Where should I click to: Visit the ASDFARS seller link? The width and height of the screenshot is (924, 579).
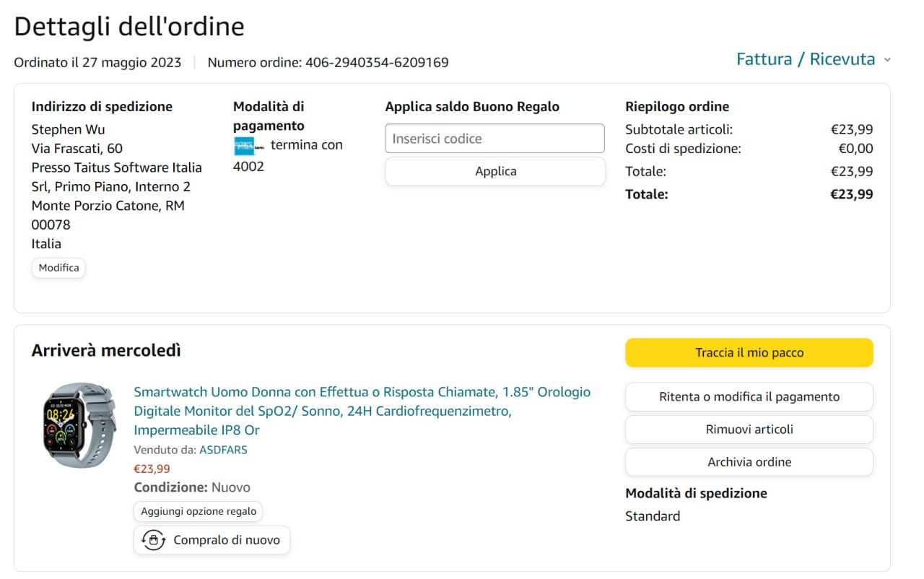[x=223, y=450]
